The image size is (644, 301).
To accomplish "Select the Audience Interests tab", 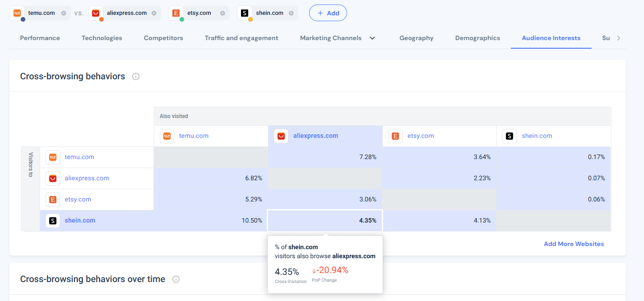I will click(551, 38).
